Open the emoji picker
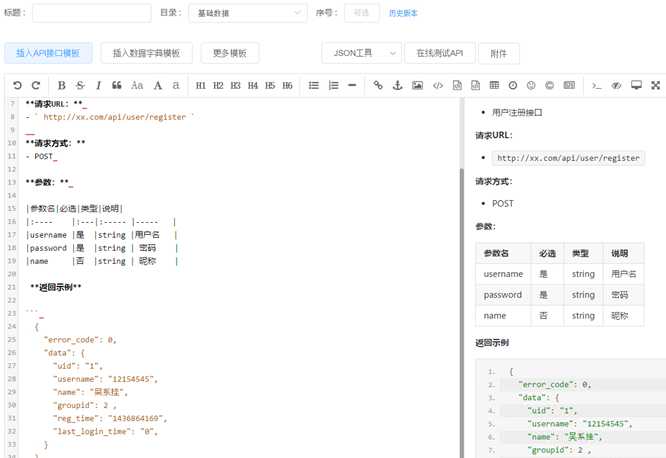This screenshot has width=666, height=458. tap(531, 85)
